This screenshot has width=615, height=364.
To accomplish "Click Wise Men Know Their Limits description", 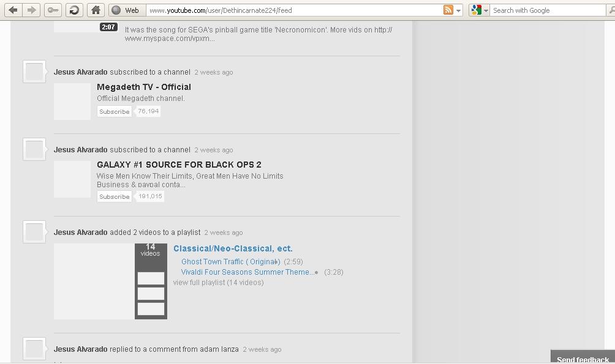I will (x=190, y=180).
